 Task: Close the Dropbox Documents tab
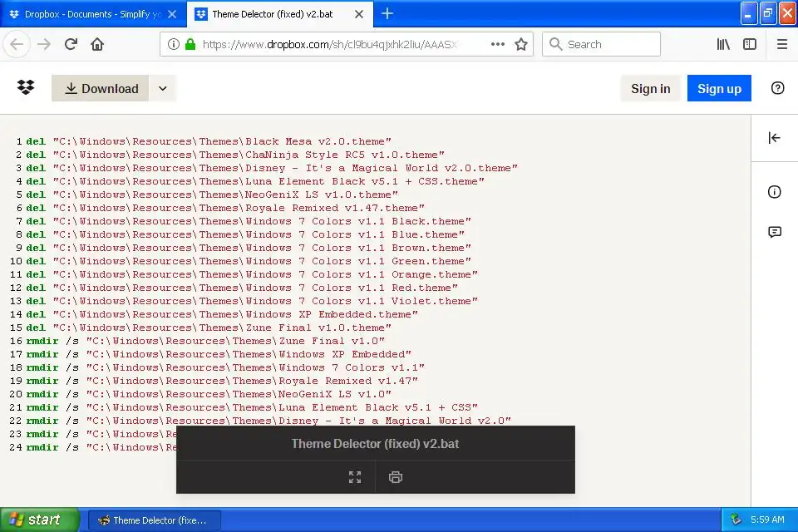(172, 14)
